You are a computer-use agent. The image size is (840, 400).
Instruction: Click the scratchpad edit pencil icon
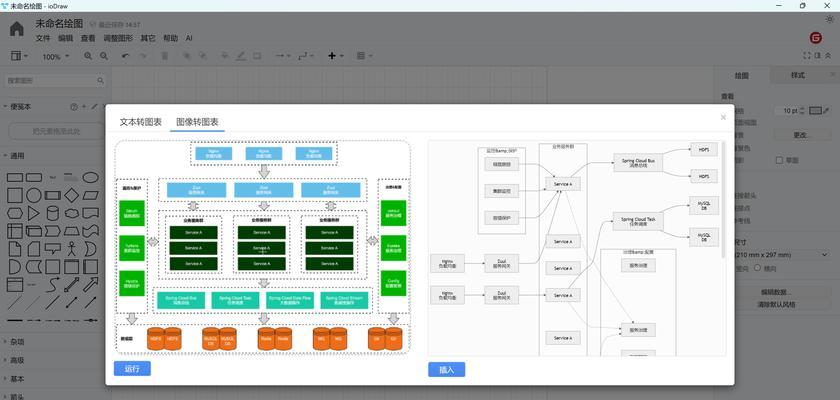click(95, 107)
